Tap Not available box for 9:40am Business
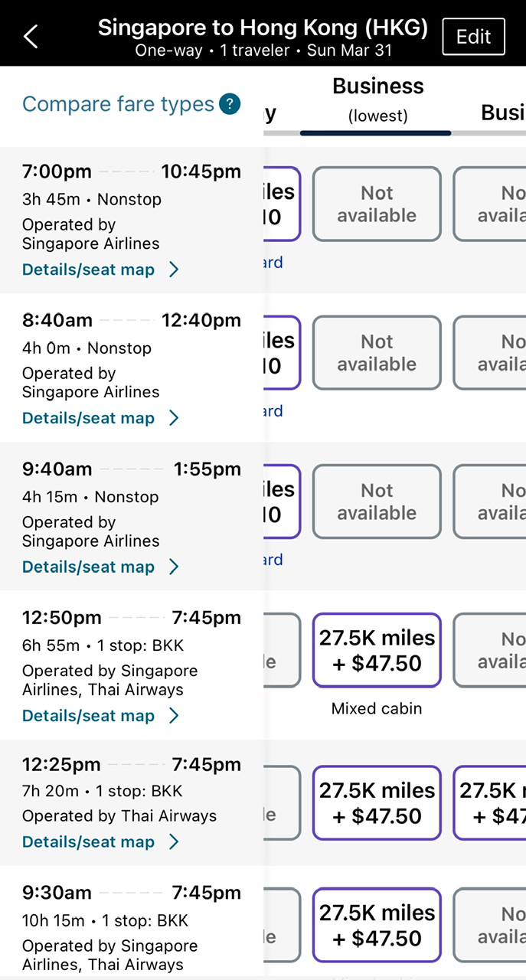Screen dimensions: 526x980 [x=377, y=501]
